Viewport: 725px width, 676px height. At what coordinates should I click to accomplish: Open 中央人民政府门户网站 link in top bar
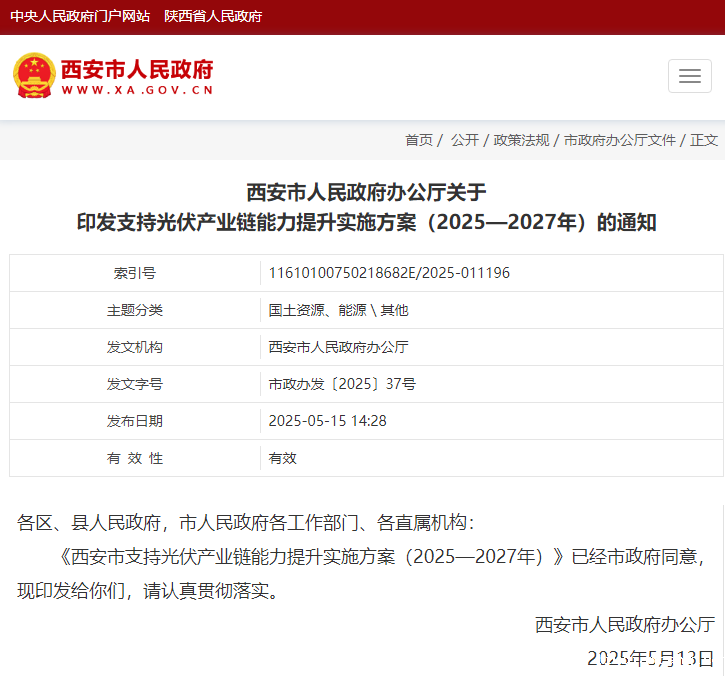pyautogui.click(x=80, y=17)
